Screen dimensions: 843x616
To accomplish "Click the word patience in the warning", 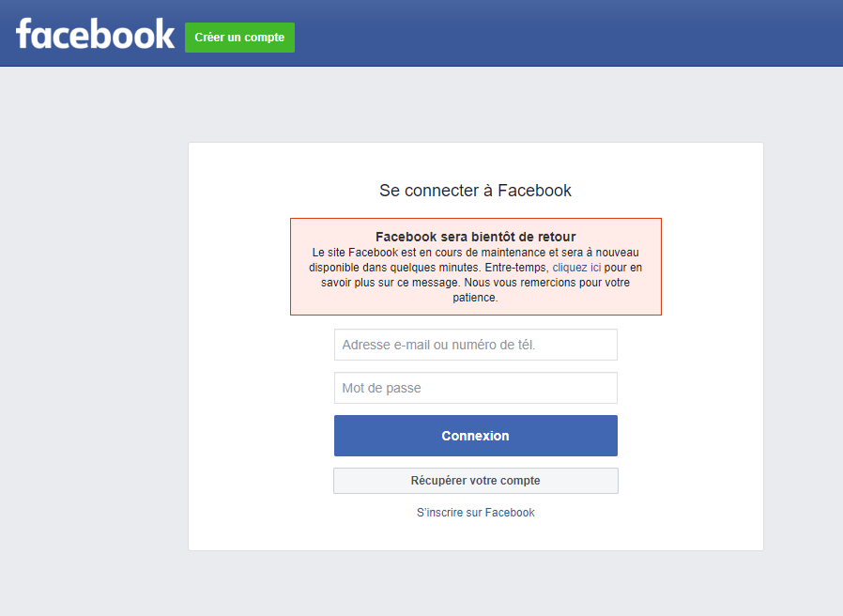I will [474, 298].
